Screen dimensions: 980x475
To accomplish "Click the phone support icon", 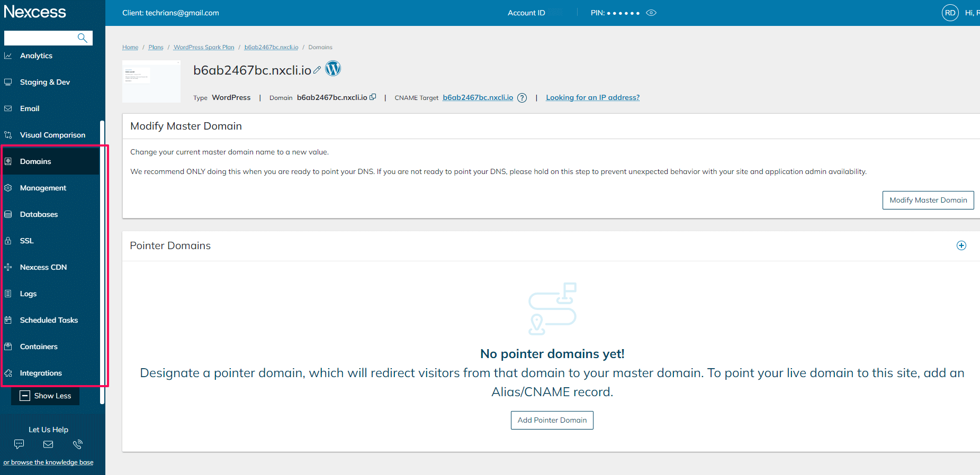I will [78, 444].
